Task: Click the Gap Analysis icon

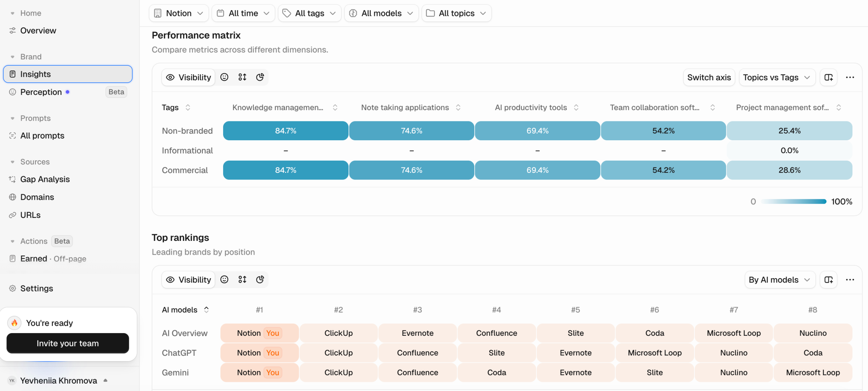Action: pyautogui.click(x=13, y=179)
